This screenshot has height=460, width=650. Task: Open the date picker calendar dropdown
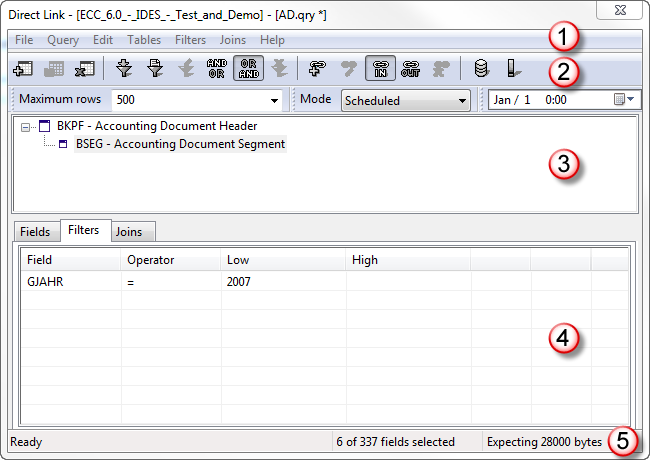pos(624,99)
